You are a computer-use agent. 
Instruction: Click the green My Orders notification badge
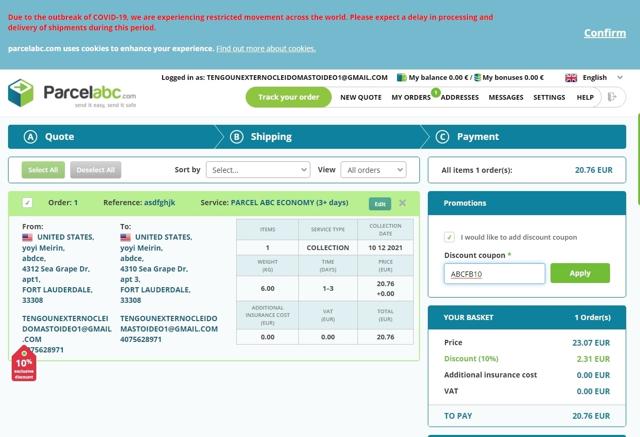[436, 93]
